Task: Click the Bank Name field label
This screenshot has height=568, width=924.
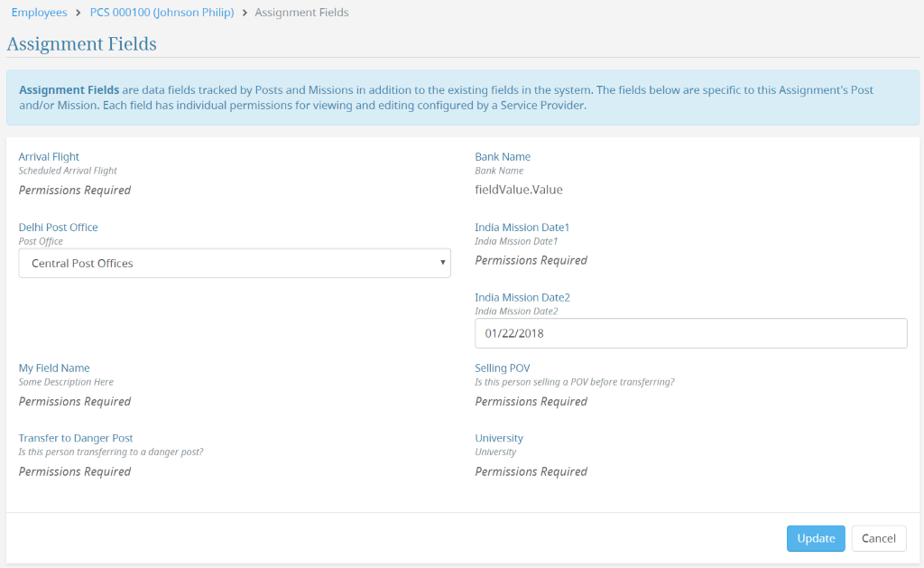Action: 503,157
